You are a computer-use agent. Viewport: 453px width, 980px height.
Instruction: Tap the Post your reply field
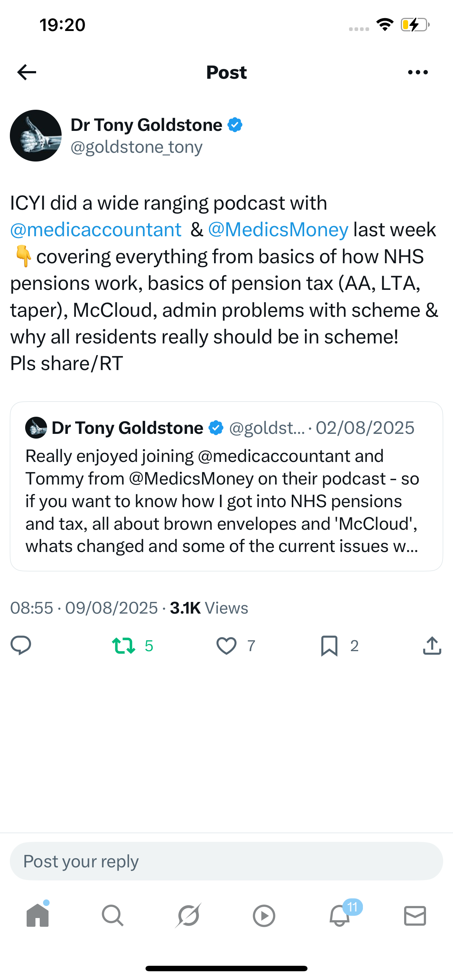[x=226, y=861]
